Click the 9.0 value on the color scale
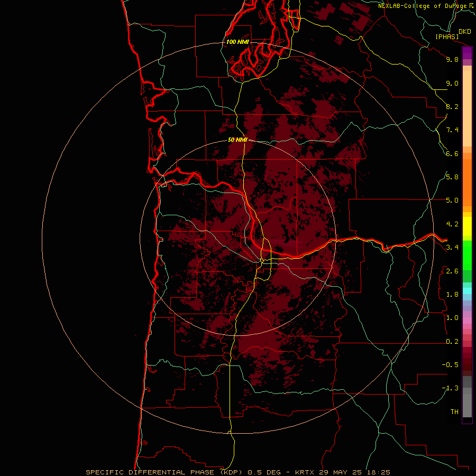This screenshot has height=476, width=476. tap(452, 83)
